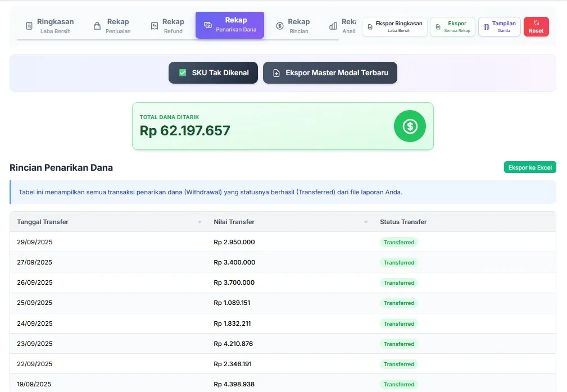
Task: Click Ekspor Ringkasan Laba Bersih
Action: point(394,26)
